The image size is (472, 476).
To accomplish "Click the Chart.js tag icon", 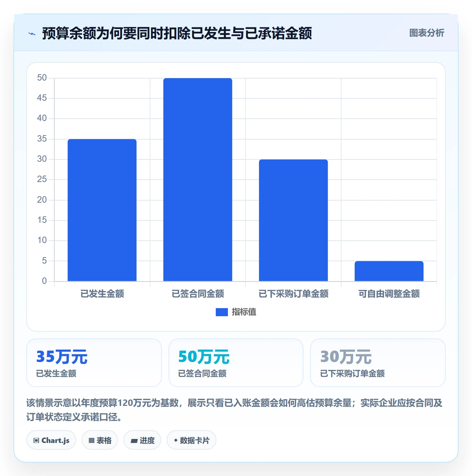I will point(36,440).
